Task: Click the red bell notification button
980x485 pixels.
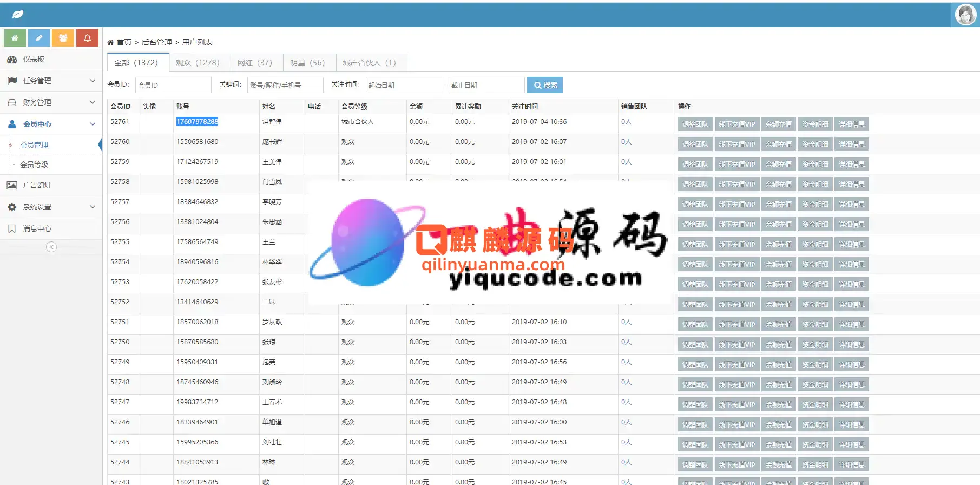Action: pyautogui.click(x=87, y=38)
